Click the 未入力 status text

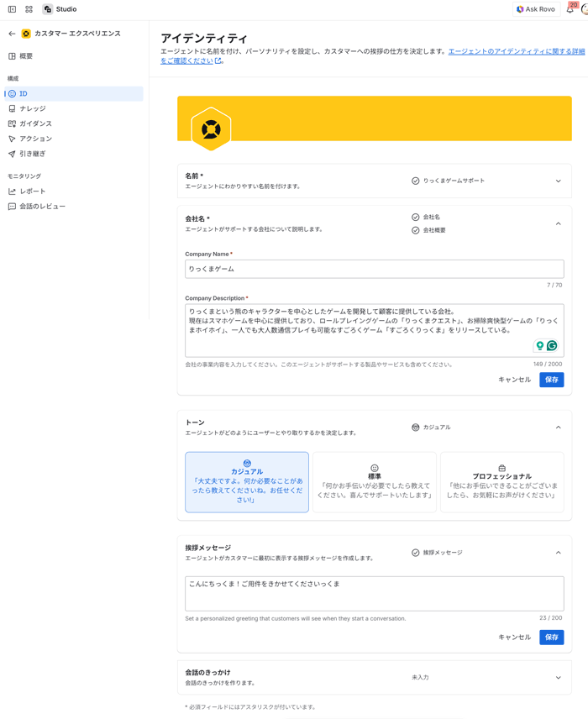pos(420,677)
